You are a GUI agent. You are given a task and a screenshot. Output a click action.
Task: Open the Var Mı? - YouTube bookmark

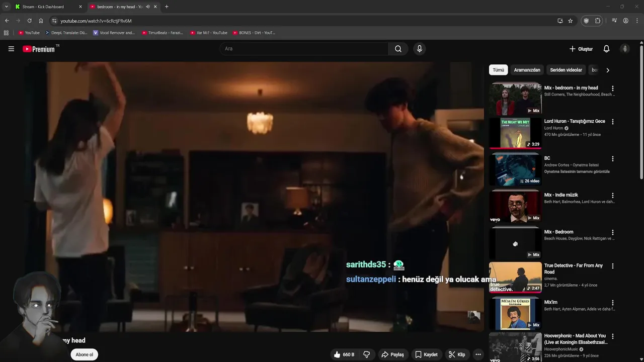tap(209, 33)
